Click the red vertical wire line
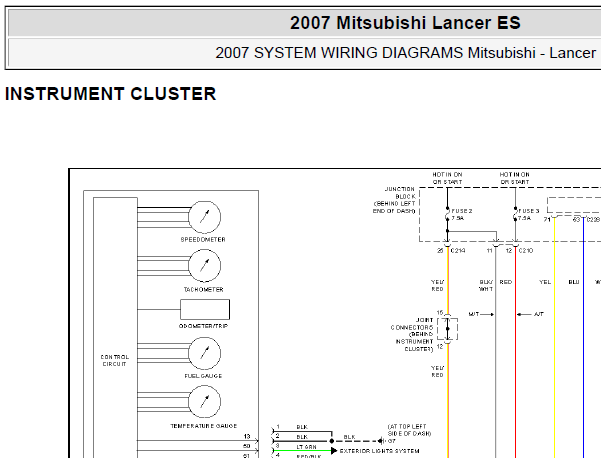Viewport: 601px width, 458px height. (x=516, y=353)
